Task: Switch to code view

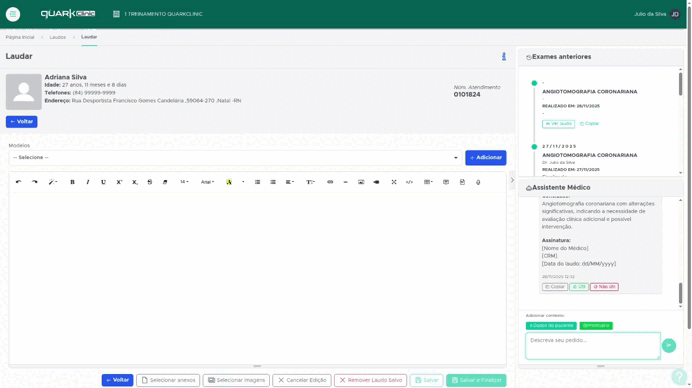Action: [x=409, y=182]
